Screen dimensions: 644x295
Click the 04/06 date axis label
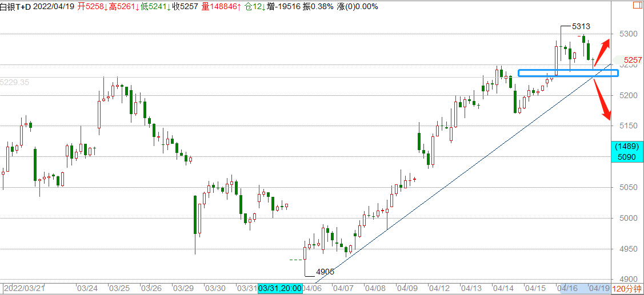[311, 289]
